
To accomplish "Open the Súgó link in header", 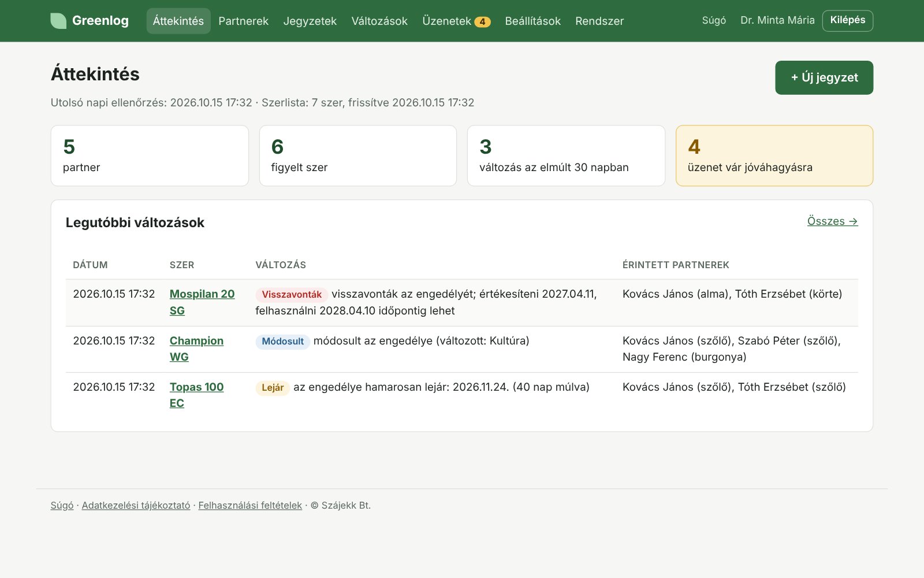I will [714, 20].
